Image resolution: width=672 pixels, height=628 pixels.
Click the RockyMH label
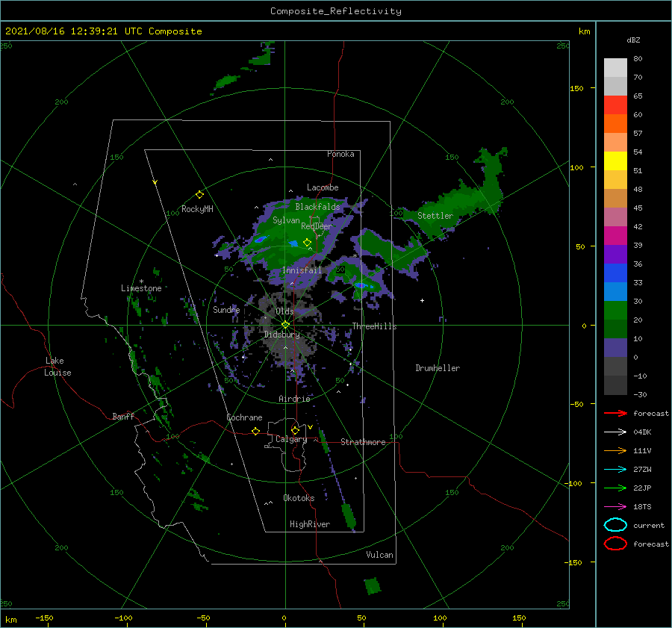click(197, 209)
